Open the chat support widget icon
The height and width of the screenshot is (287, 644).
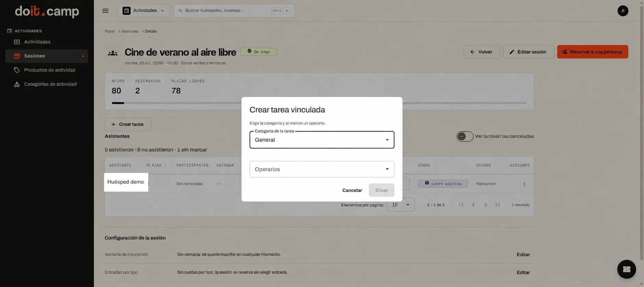[627, 269]
